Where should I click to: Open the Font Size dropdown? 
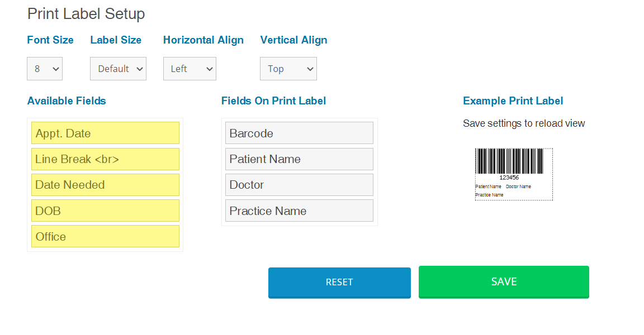coord(45,69)
